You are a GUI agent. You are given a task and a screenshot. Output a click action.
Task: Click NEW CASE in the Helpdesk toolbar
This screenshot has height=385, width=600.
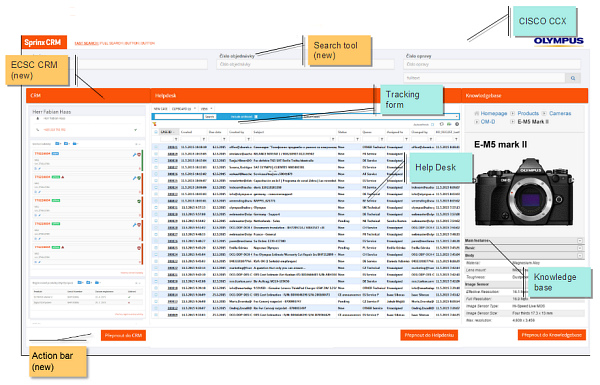click(x=161, y=109)
